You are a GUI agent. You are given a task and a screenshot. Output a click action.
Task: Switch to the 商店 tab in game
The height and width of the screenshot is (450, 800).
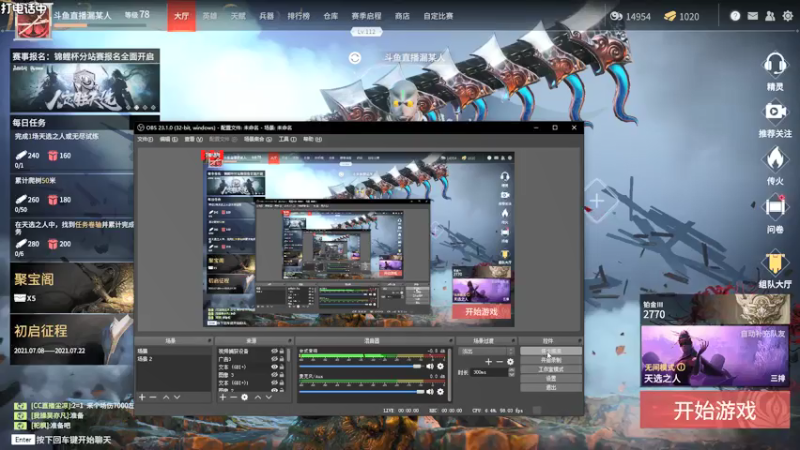402,16
